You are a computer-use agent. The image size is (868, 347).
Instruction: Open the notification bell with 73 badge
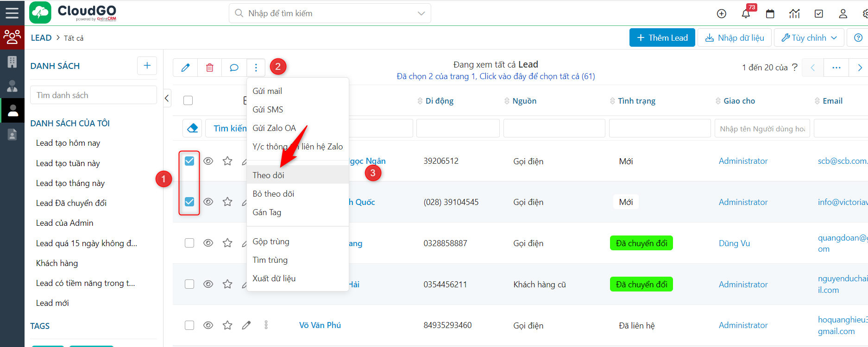click(746, 13)
